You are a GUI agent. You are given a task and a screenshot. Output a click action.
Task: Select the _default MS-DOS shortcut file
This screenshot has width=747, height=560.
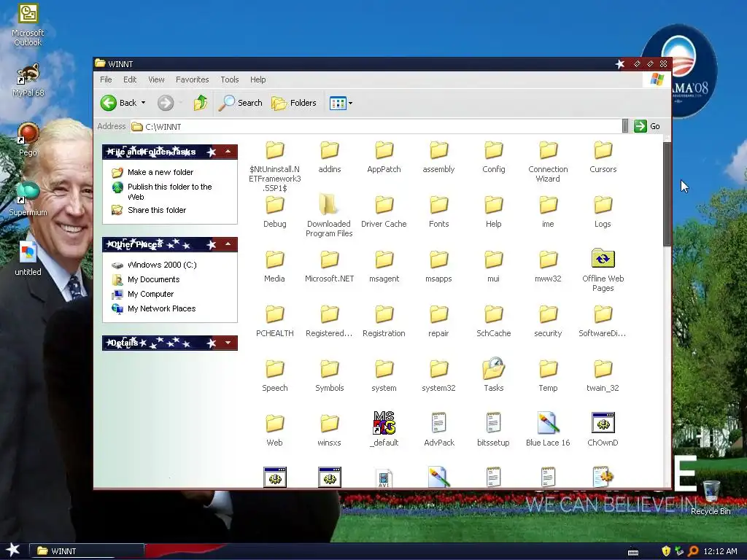(x=384, y=429)
